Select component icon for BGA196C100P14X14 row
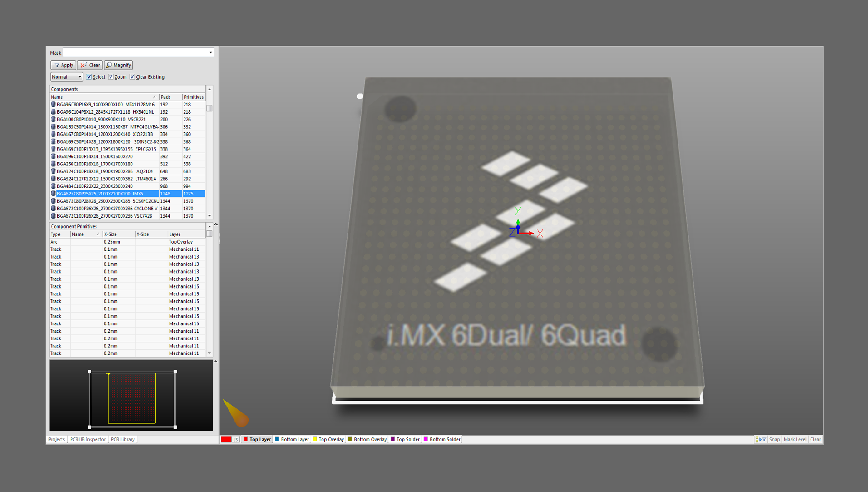The image size is (868, 492). 53,156
